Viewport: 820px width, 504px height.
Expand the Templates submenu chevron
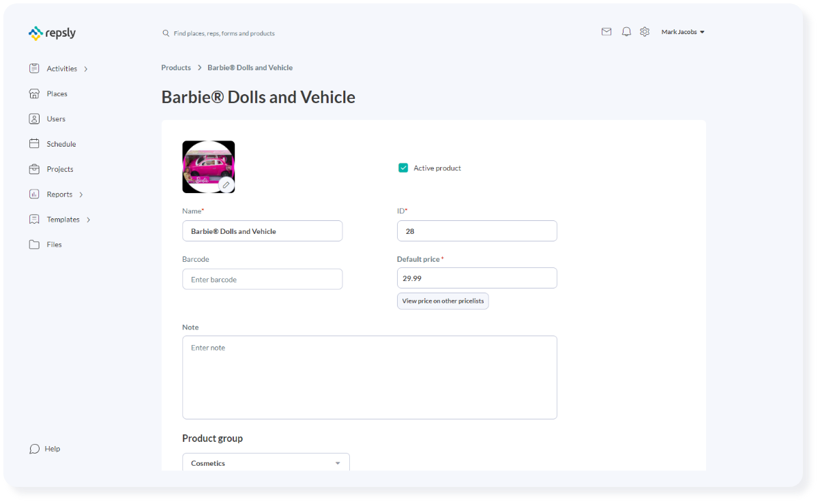coord(89,220)
